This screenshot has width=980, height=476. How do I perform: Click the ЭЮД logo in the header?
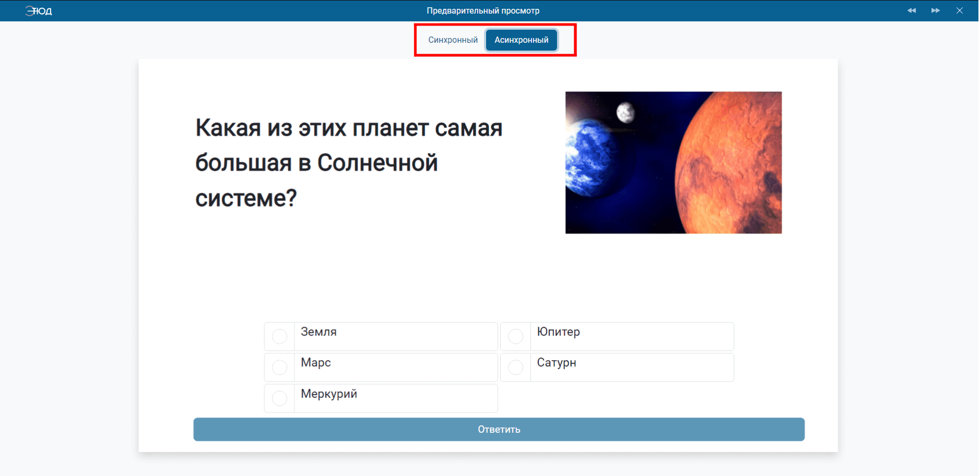click(39, 10)
